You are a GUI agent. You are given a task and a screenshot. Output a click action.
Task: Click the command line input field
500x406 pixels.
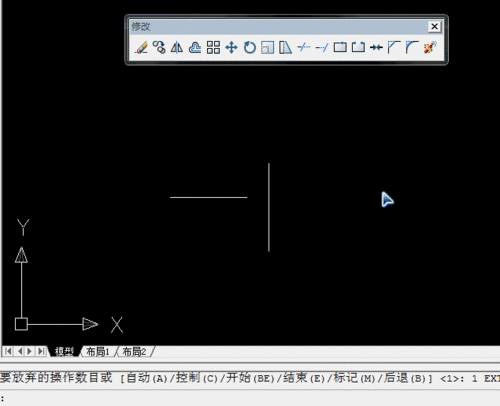(x=250, y=398)
